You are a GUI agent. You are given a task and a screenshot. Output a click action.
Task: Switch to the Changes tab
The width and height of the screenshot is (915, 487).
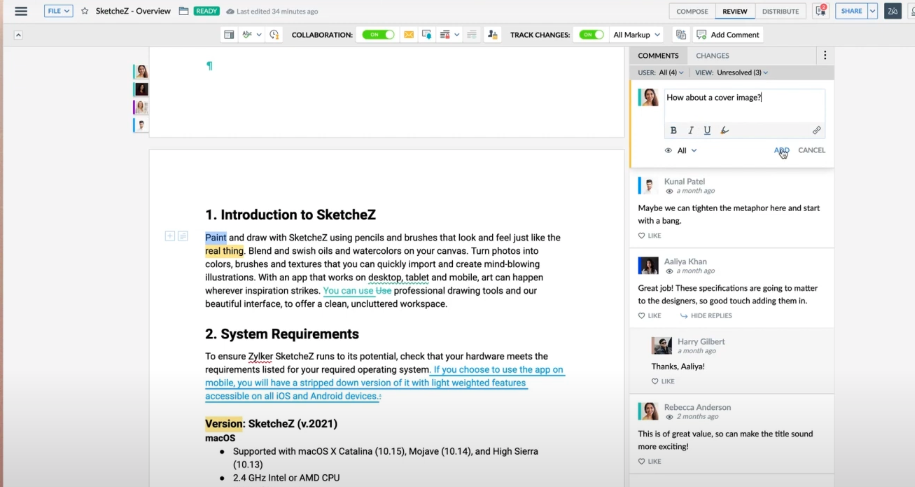pyautogui.click(x=712, y=56)
